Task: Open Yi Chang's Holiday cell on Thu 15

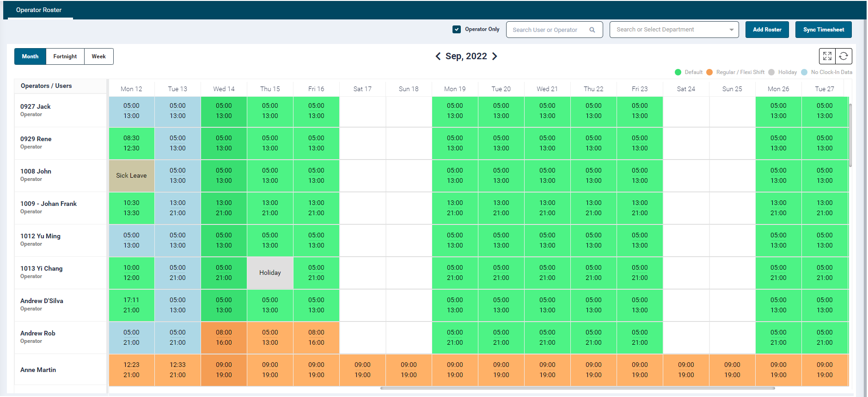Action: (270, 273)
